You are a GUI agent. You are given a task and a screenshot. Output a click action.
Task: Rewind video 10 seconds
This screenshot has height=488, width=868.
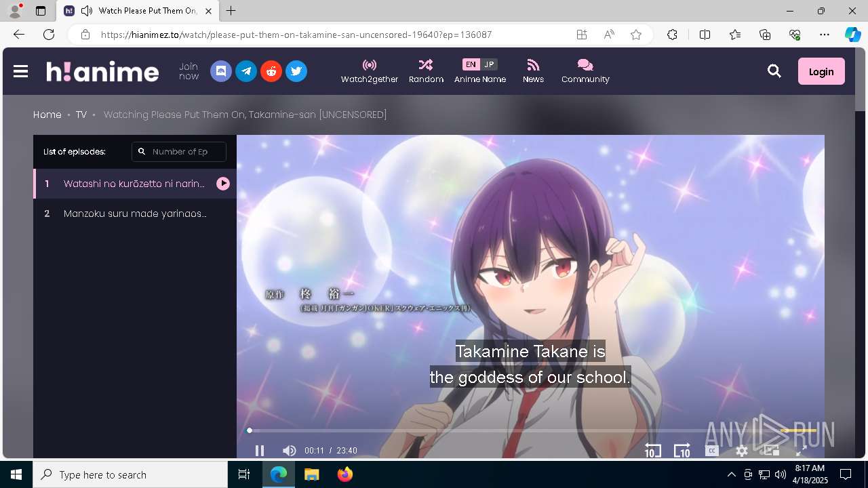click(652, 451)
